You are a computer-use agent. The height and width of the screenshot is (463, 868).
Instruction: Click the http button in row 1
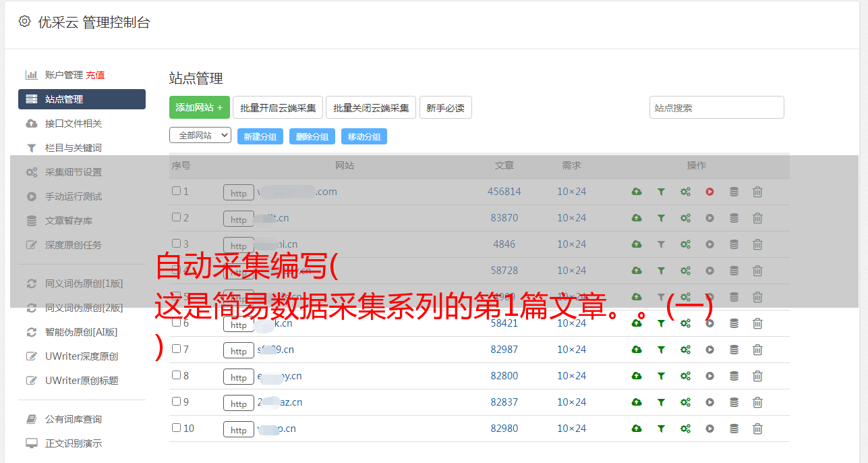[239, 193]
